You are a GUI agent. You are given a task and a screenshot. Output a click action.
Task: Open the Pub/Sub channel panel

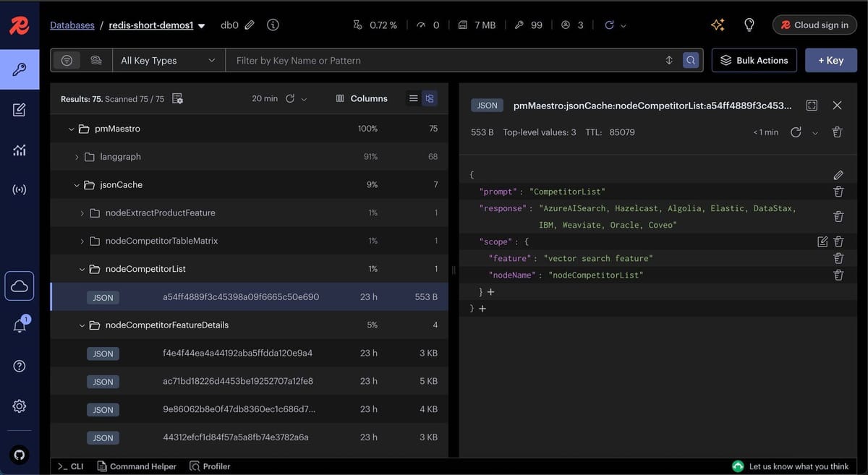point(20,189)
